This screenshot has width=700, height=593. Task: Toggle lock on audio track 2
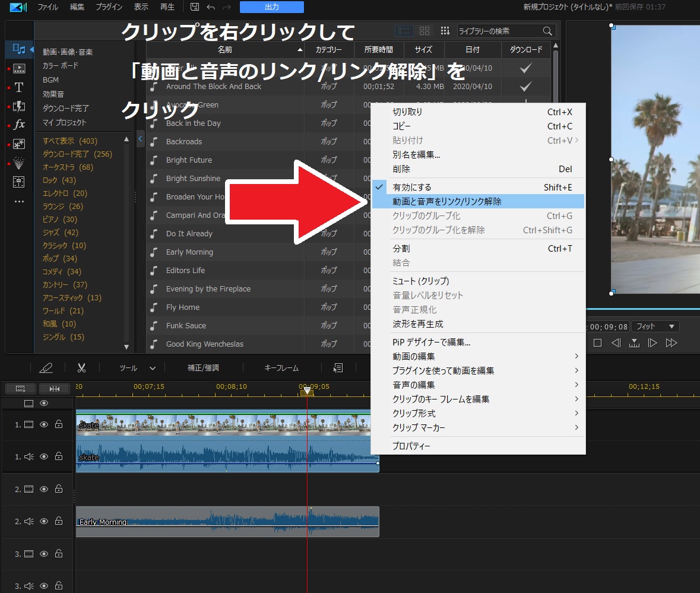click(x=59, y=521)
